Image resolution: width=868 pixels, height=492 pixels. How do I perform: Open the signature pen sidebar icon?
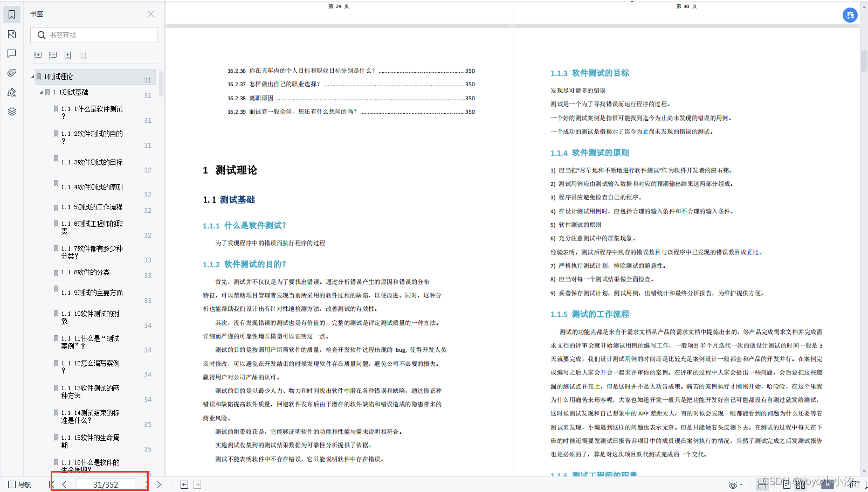12,92
